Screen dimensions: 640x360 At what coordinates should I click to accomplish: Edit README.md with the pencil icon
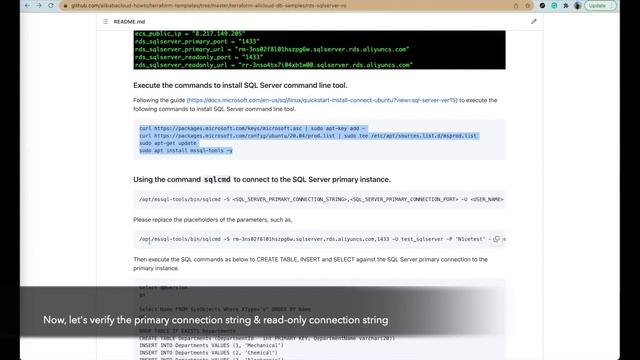(x=534, y=22)
